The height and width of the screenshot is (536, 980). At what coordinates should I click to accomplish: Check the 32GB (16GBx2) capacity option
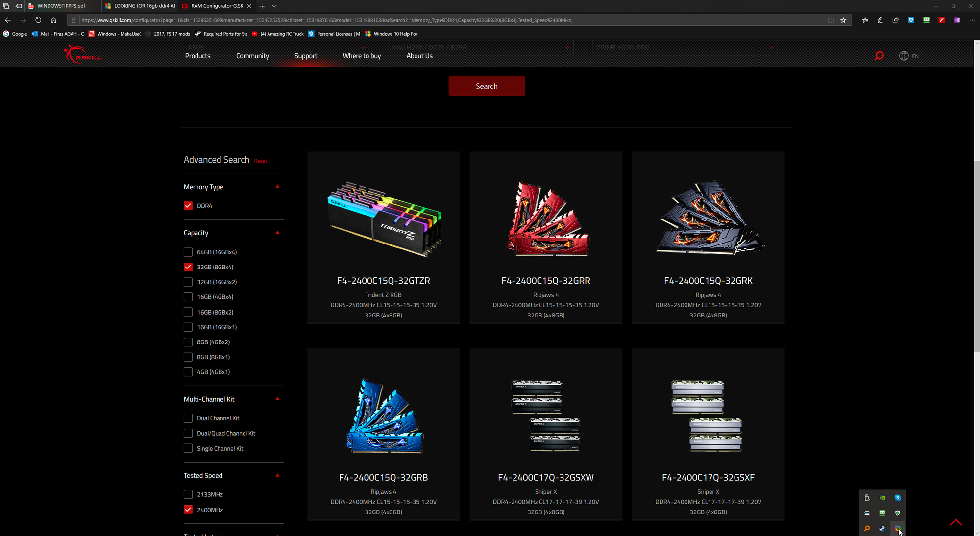pyautogui.click(x=188, y=282)
